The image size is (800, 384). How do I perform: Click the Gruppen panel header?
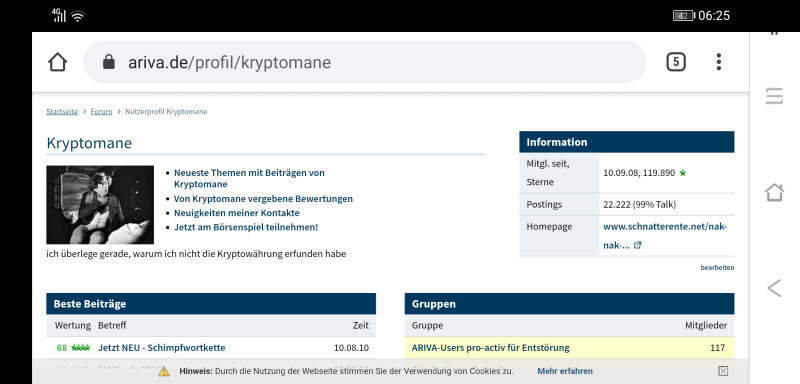tap(569, 304)
